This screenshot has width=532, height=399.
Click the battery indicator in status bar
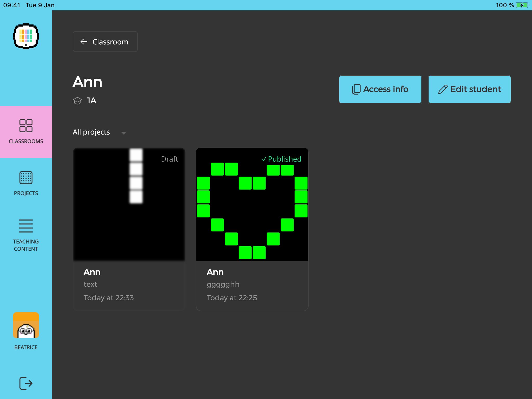(522, 5)
